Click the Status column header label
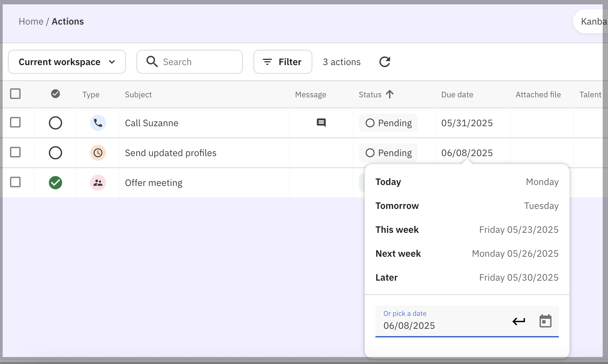 pyautogui.click(x=370, y=95)
